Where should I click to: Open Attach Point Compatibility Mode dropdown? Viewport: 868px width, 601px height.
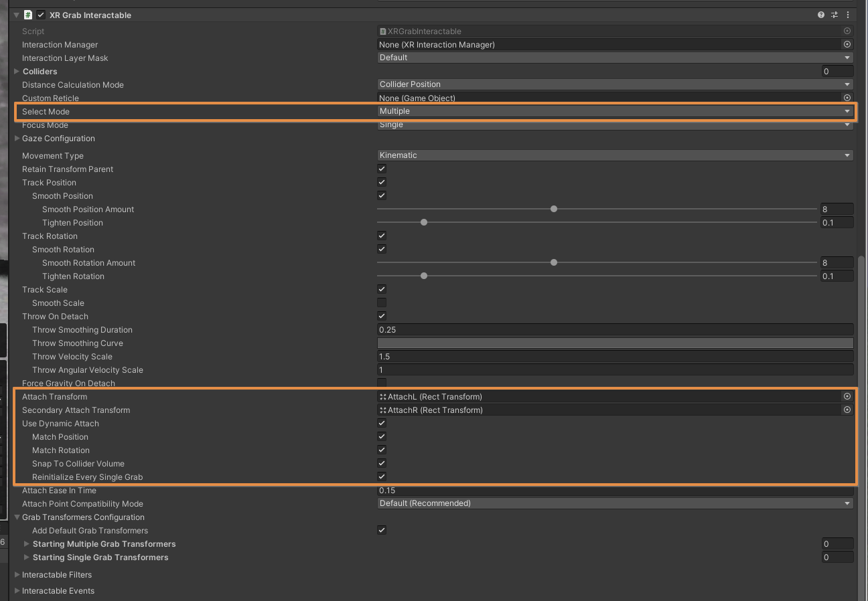click(615, 503)
